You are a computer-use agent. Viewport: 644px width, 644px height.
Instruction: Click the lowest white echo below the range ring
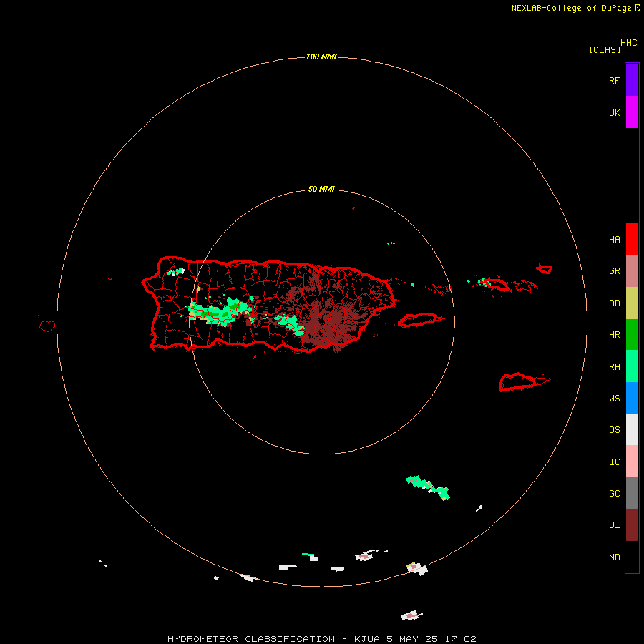(411, 615)
